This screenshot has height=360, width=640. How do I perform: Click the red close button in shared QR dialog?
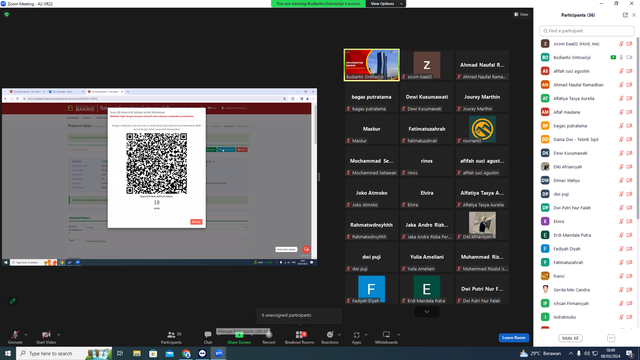tap(196, 222)
